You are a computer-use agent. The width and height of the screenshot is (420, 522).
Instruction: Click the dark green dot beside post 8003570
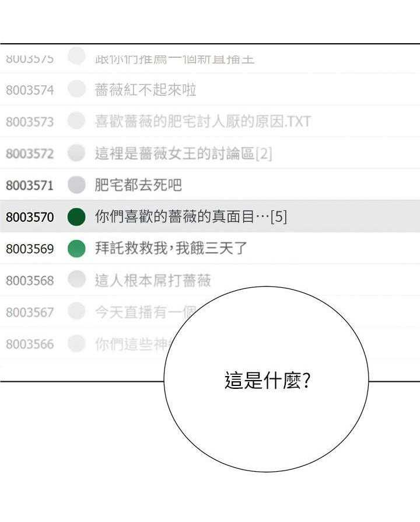[x=77, y=217]
